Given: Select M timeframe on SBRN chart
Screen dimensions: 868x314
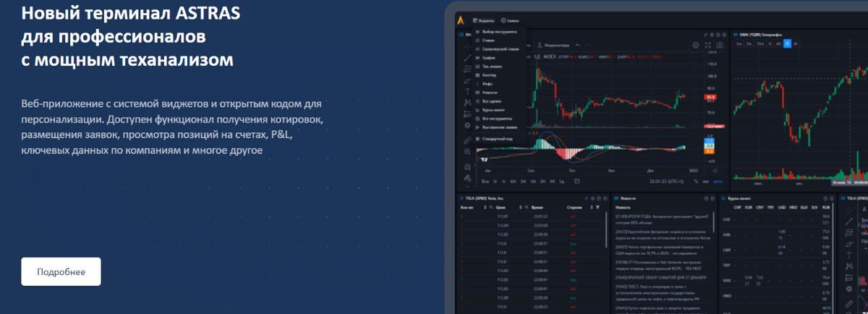Looking at the screenshot, I should tap(796, 43).
